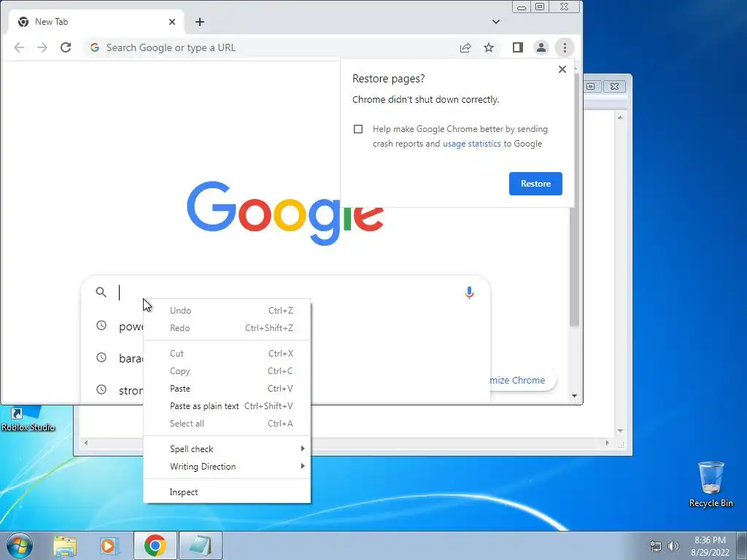Share this page using the share icon
The height and width of the screenshot is (560, 747).
(465, 47)
